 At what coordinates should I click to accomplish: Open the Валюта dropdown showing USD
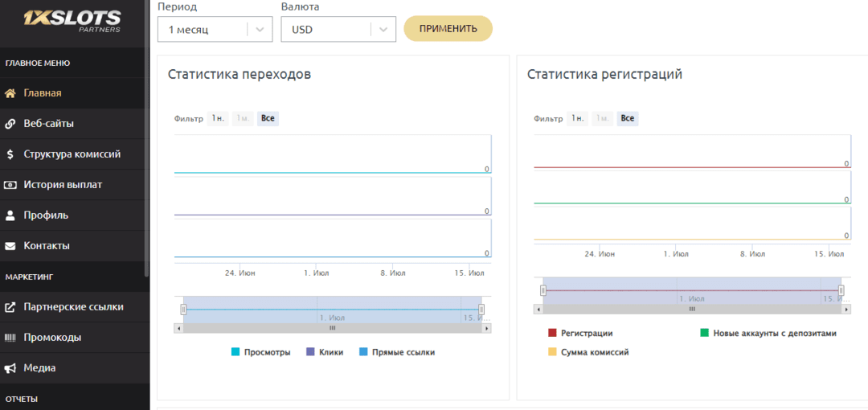coord(338,30)
